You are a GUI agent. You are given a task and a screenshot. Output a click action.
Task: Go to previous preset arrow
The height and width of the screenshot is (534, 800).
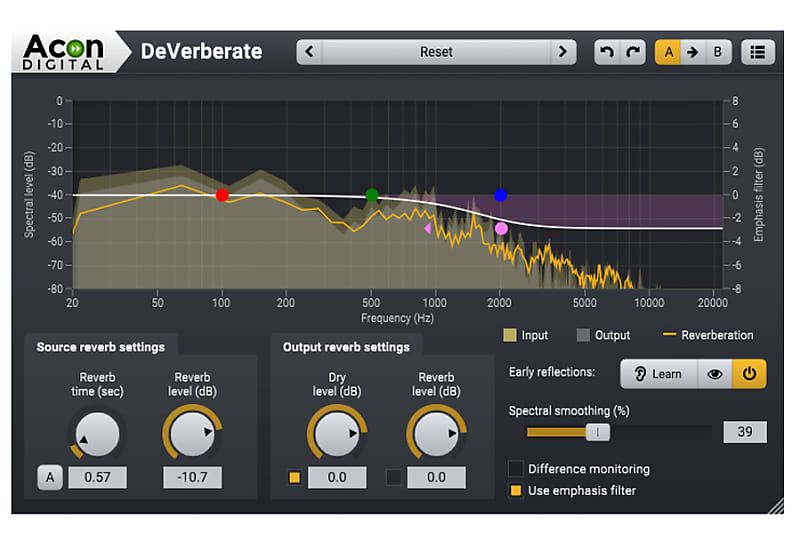pyautogui.click(x=309, y=52)
